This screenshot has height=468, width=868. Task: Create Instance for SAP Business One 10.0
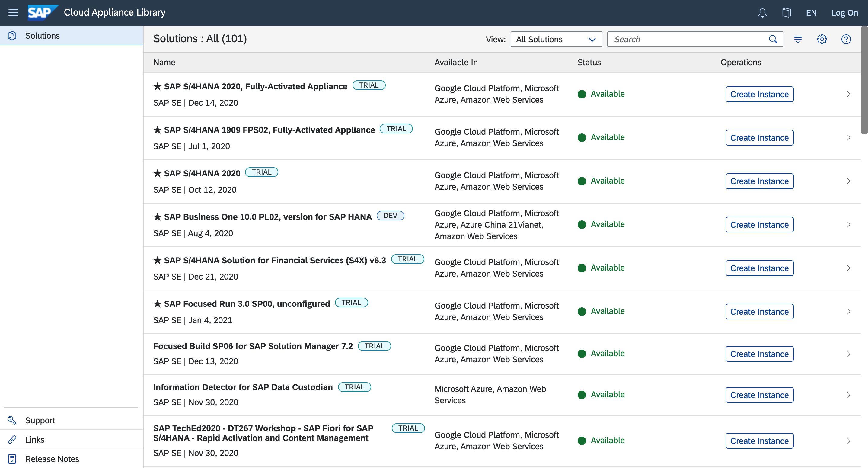coord(759,225)
